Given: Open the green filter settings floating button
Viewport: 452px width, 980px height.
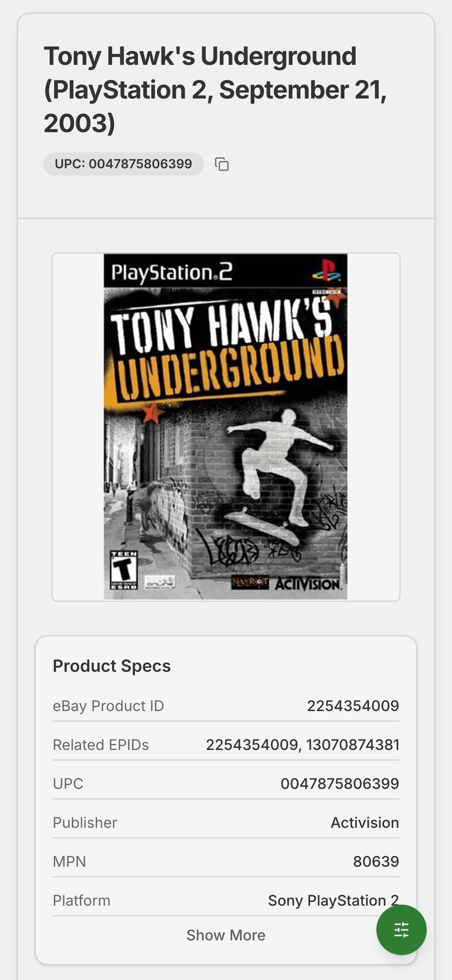Looking at the screenshot, I should [401, 930].
